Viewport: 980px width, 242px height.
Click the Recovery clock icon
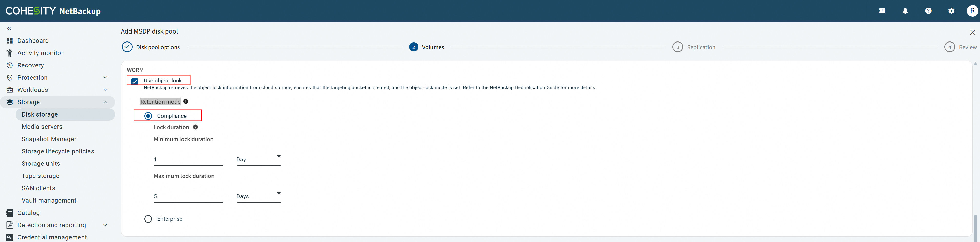click(10, 65)
